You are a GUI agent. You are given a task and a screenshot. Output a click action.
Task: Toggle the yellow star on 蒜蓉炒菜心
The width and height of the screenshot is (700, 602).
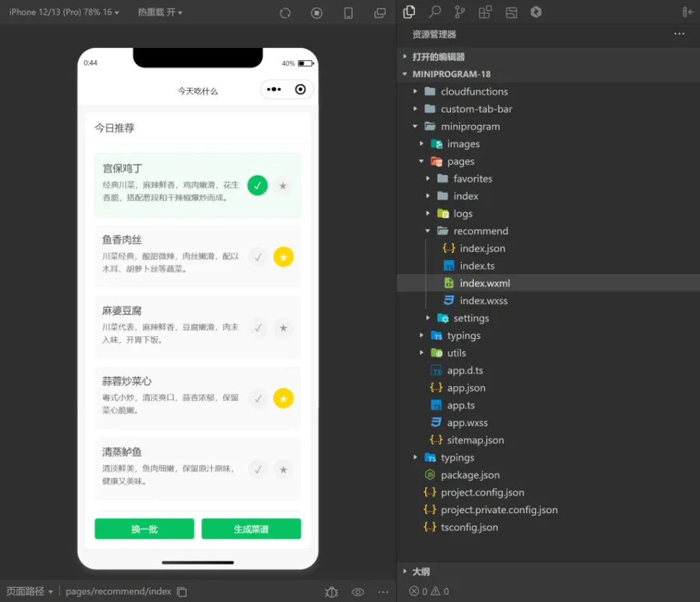[x=284, y=398]
